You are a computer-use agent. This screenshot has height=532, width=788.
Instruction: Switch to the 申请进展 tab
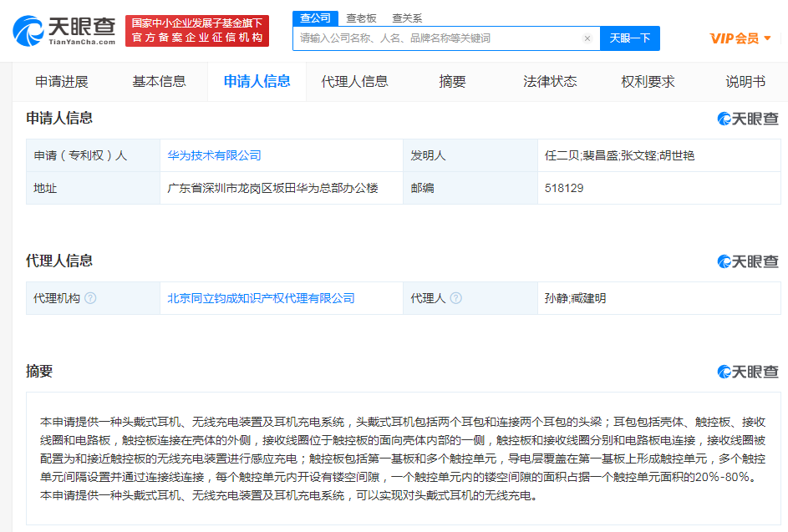click(62, 81)
